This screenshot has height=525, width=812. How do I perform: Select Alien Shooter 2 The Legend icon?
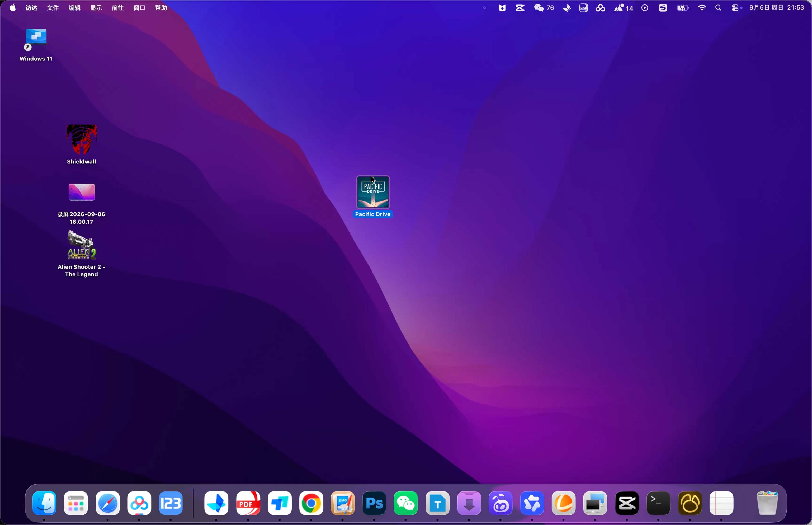[82, 245]
